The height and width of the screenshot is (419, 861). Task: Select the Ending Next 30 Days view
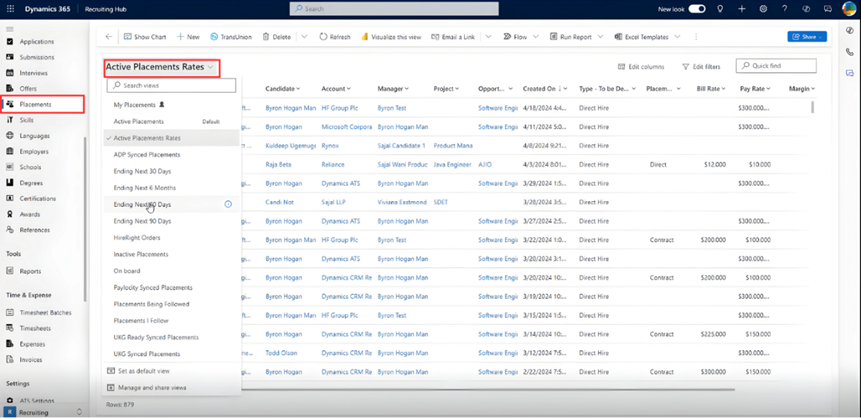pyautogui.click(x=171, y=171)
